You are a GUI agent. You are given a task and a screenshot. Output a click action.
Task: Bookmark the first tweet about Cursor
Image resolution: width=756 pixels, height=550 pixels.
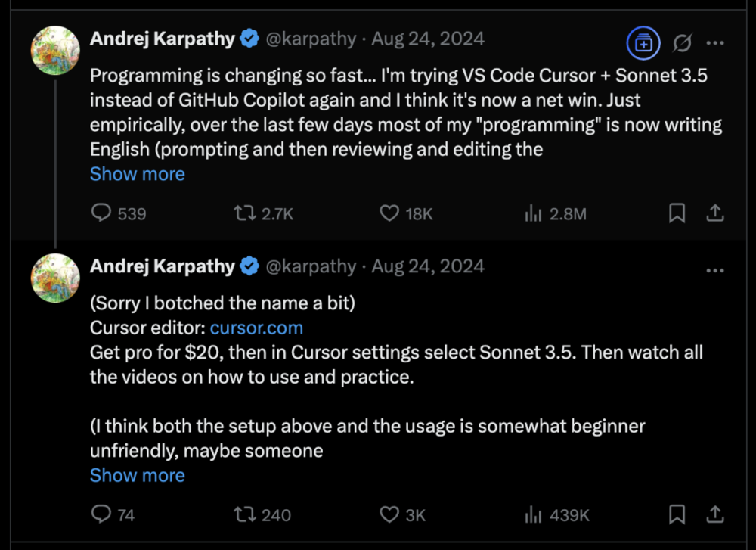click(677, 214)
